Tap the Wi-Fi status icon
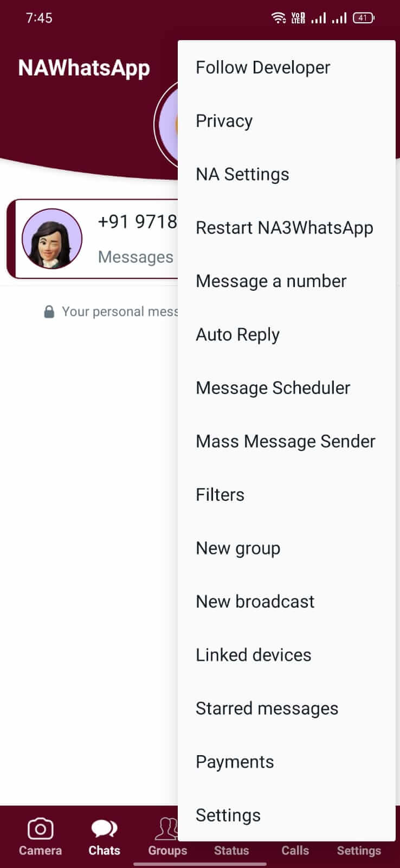The image size is (400, 868). (279, 18)
